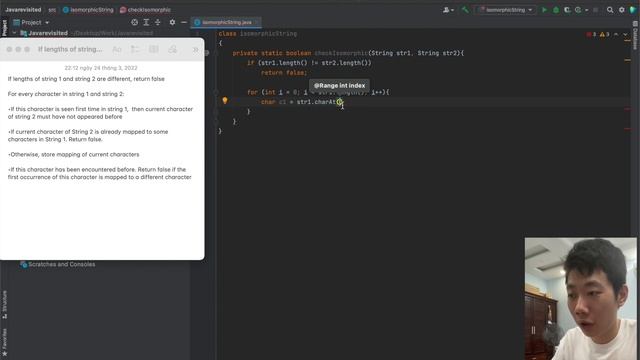Screen dimensions: 640x360
Task: Click the note date line '22:12 ngày 24 tháng 3, 2022'
Action: point(101,68)
